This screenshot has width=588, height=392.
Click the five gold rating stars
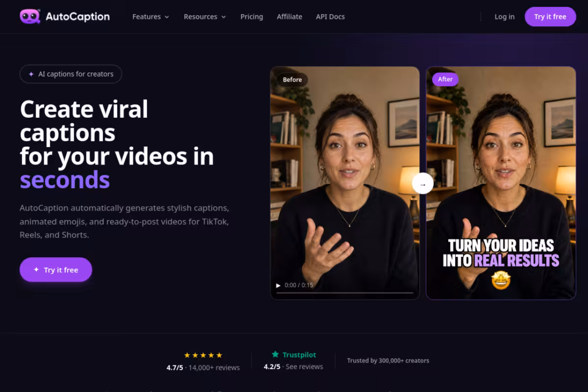pos(203,355)
